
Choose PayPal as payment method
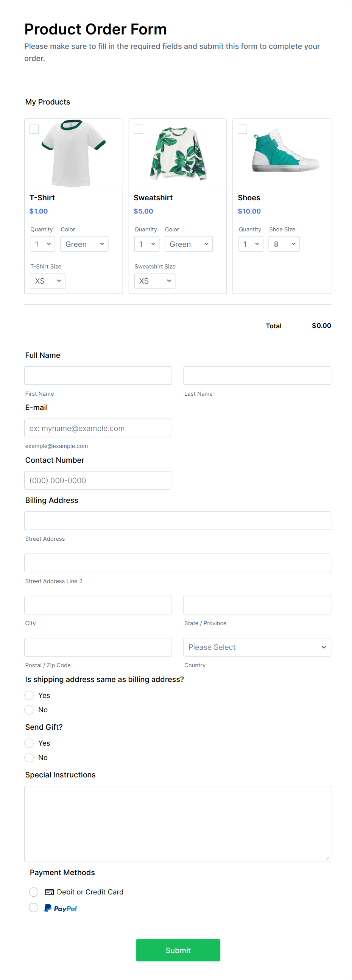click(34, 908)
